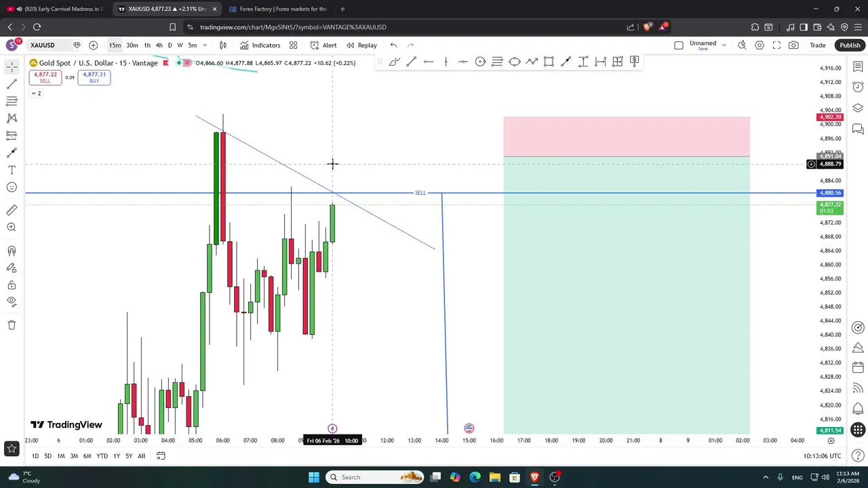This screenshot has width=868, height=488.
Task: Pick the rectangle tool in floating toolbar
Action: tap(549, 62)
